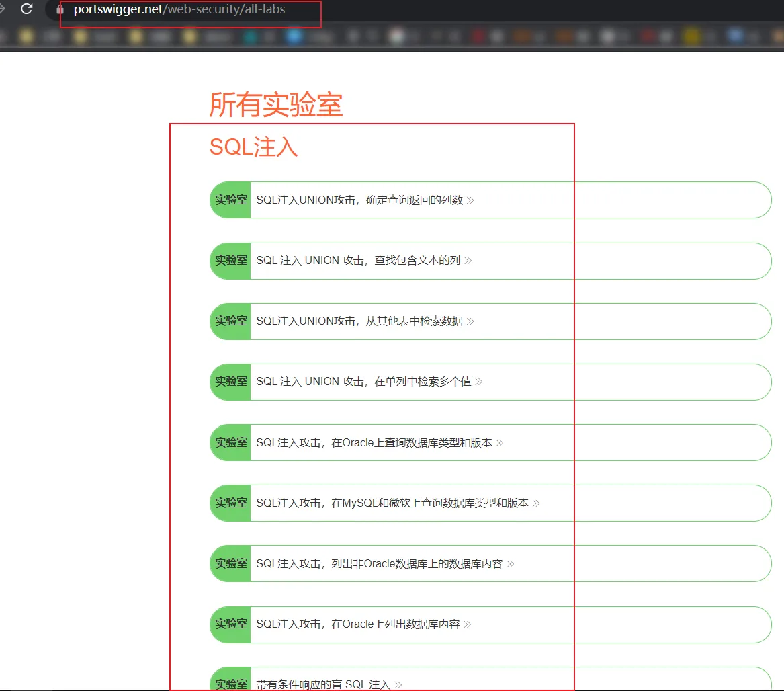
Task: Open lab text 列出非Oracle数据库上的数据库内容
Action: 380,564
